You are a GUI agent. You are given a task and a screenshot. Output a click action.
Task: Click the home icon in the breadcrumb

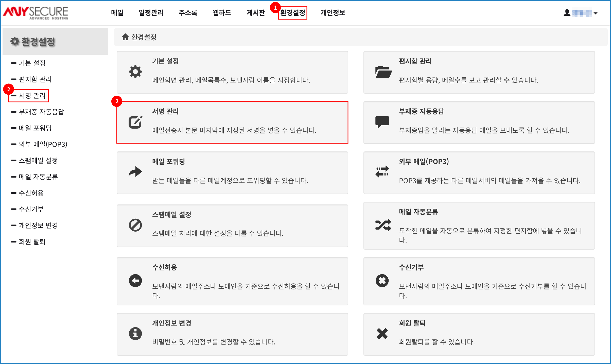tap(125, 37)
